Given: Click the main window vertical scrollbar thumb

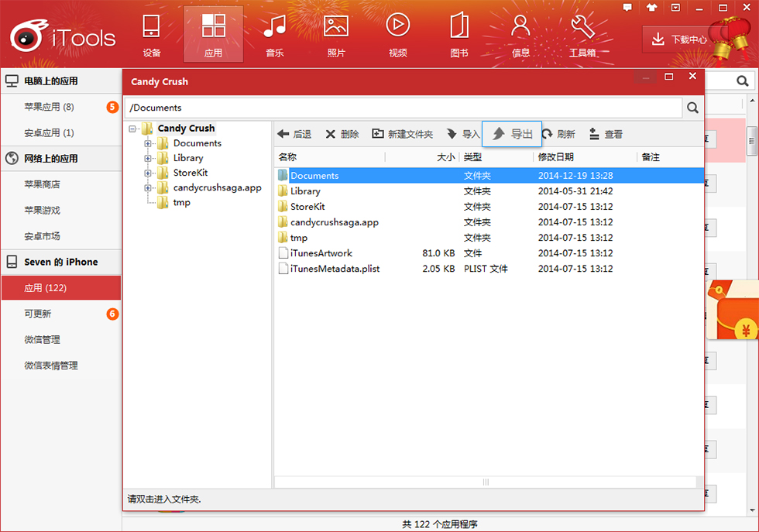Looking at the screenshot, I should pyautogui.click(x=752, y=141).
